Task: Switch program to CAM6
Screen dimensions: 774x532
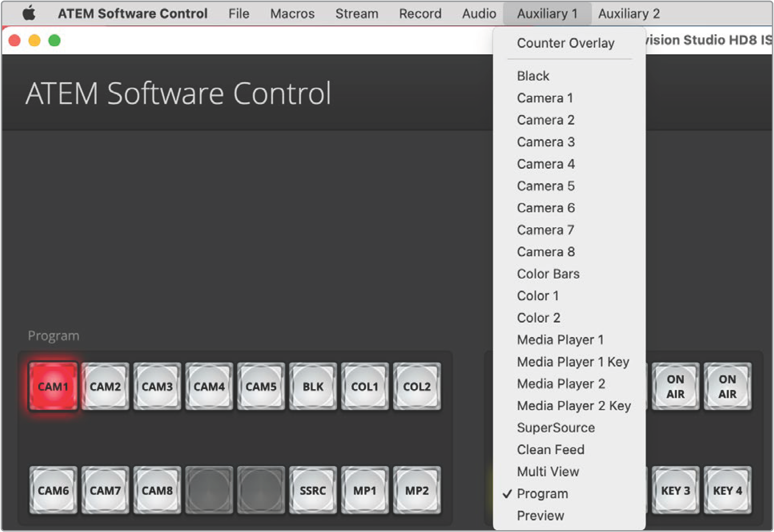Action: point(53,490)
